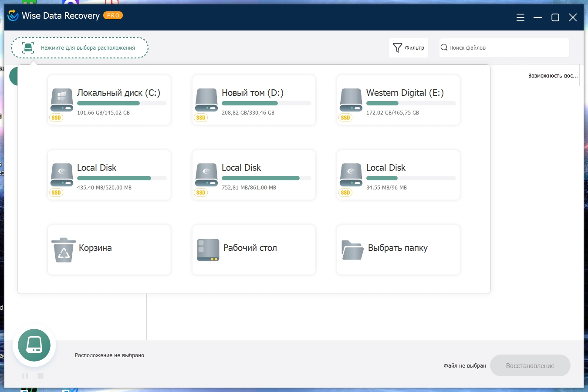The width and height of the screenshot is (588, 392).
Task: Click the 752,81 MB Local Disk usage bar
Action: 267,178
